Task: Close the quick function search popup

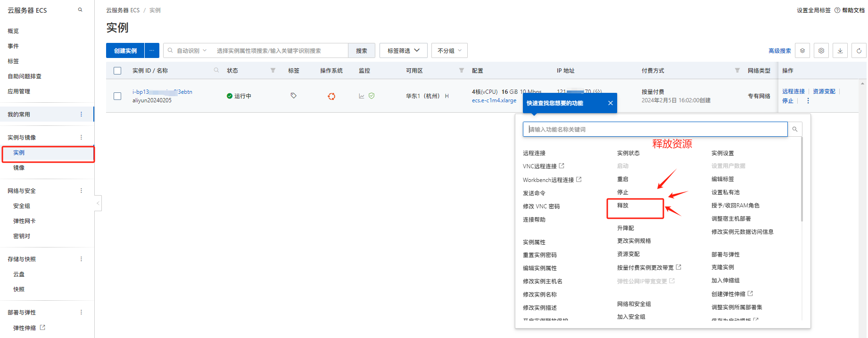Action: pos(611,103)
